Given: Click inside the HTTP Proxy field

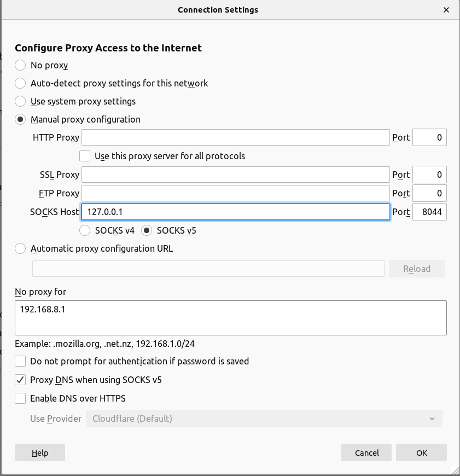Looking at the screenshot, I should [x=235, y=137].
